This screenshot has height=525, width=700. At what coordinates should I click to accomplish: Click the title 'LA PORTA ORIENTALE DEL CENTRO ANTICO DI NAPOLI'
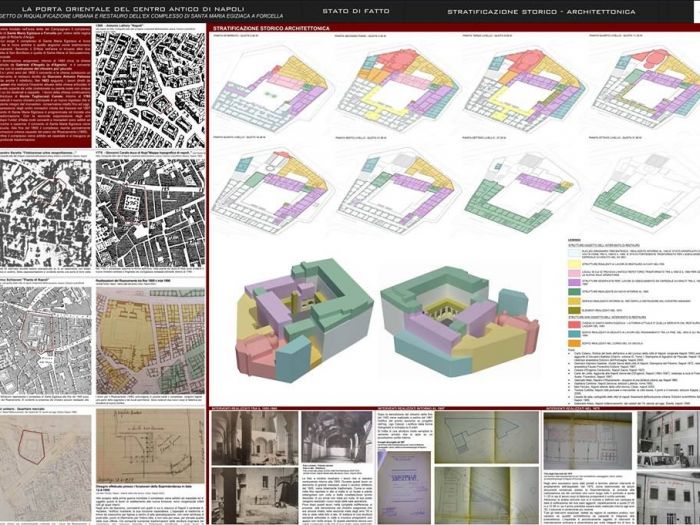tap(133, 9)
